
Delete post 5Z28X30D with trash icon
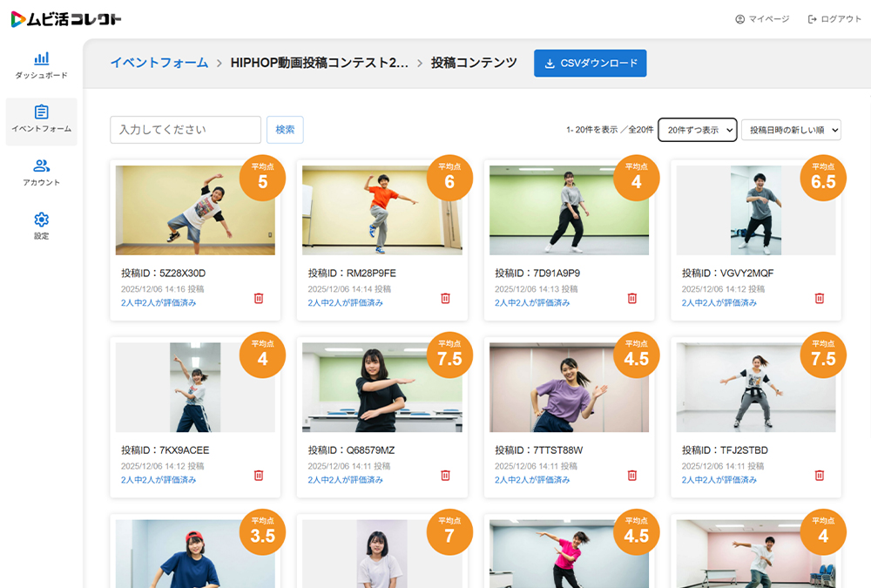point(259,298)
